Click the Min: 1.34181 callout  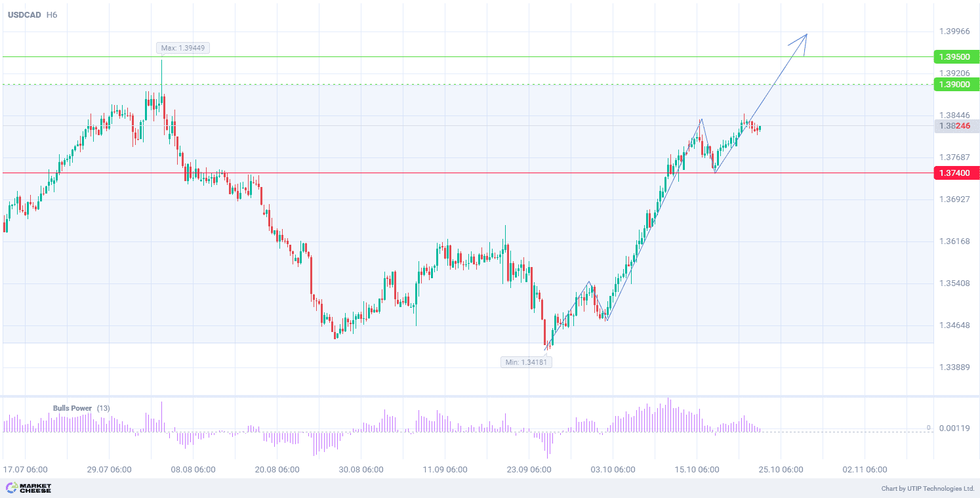526,362
